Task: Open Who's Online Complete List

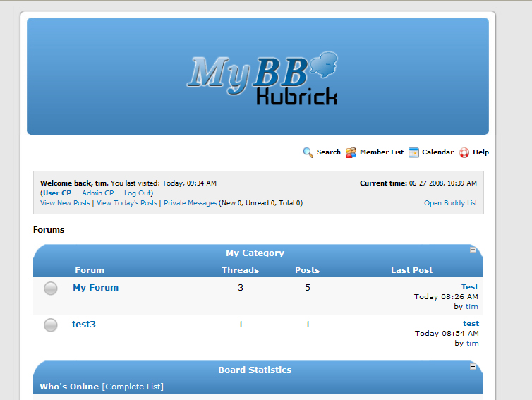Action: point(133,387)
